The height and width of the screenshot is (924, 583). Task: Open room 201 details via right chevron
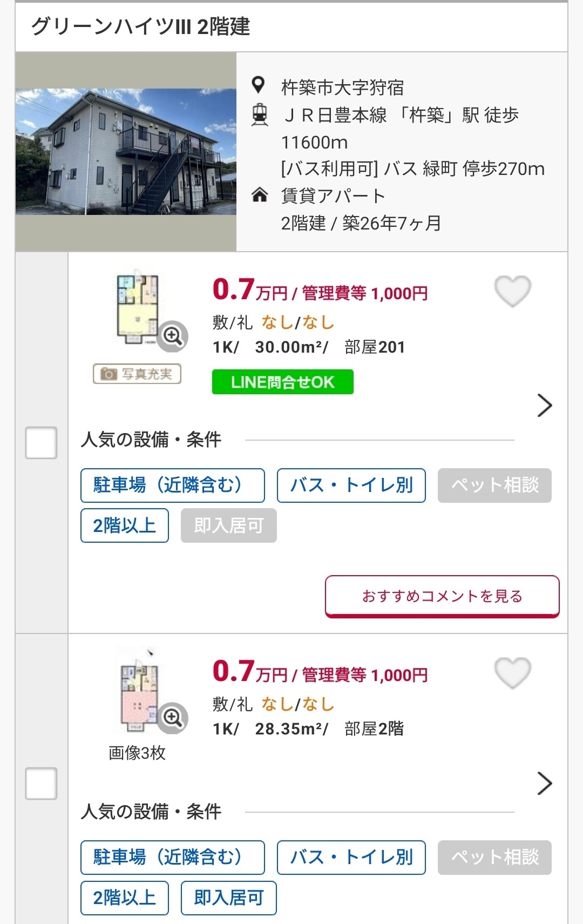point(545,406)
